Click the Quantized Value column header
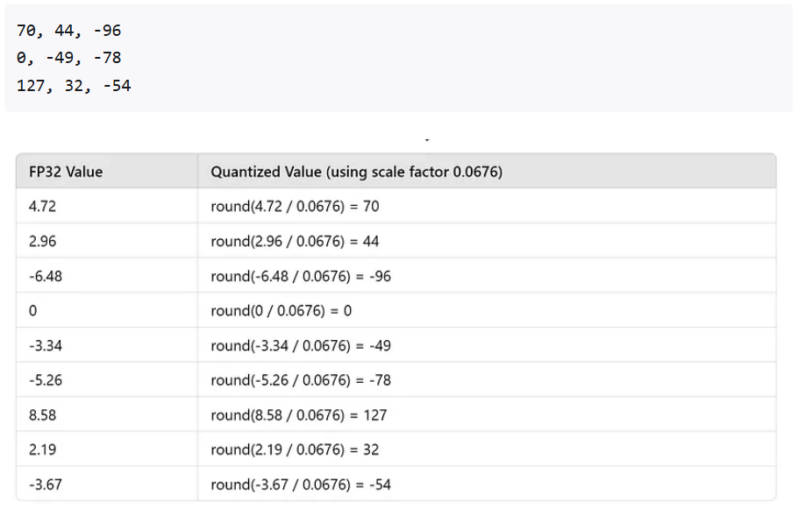812x509 pixels. 487,171
